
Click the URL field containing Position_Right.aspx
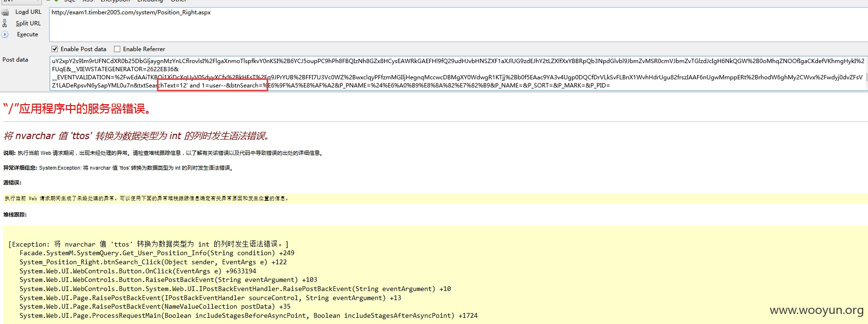[458, 24]
